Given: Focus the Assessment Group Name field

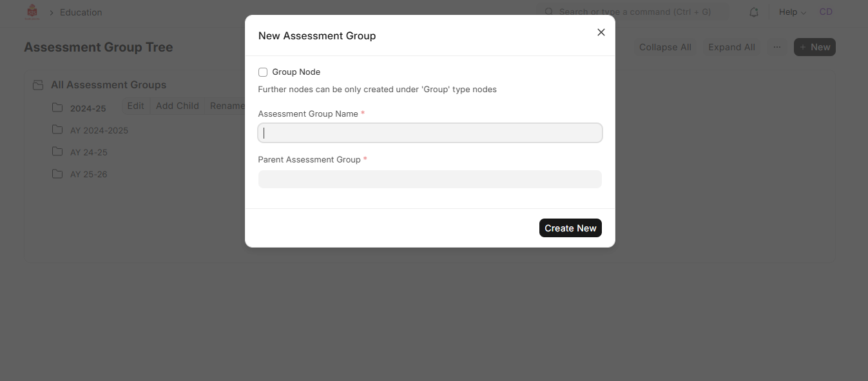Looking at the screenshot, I should click(430, 133).
